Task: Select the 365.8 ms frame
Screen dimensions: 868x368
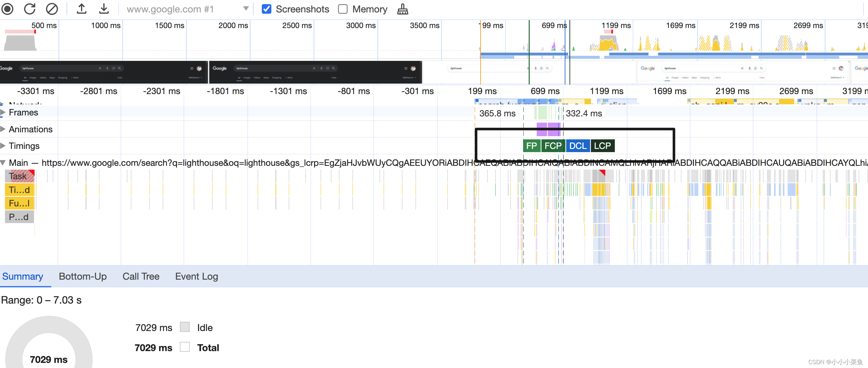Action: (x=497, y=113)
